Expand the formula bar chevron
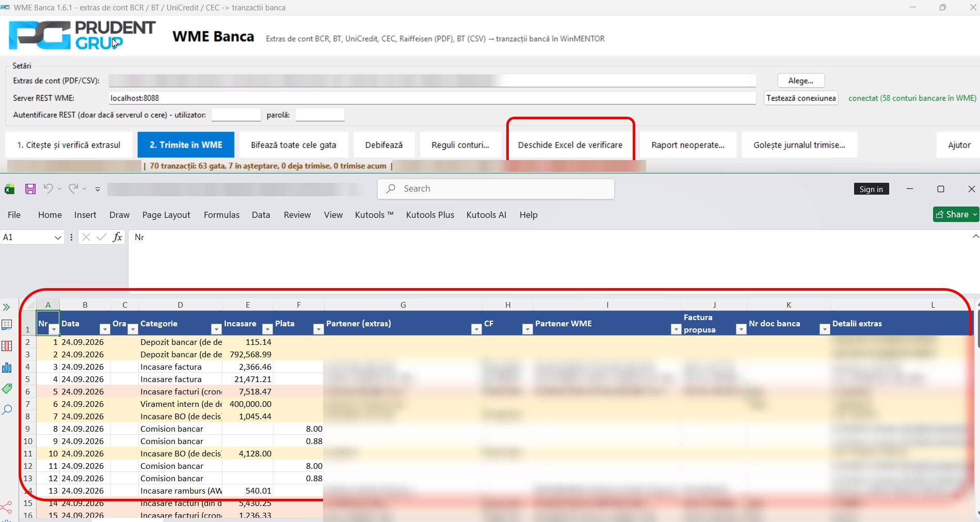The image size is (980, 522). tap(975, 236)
